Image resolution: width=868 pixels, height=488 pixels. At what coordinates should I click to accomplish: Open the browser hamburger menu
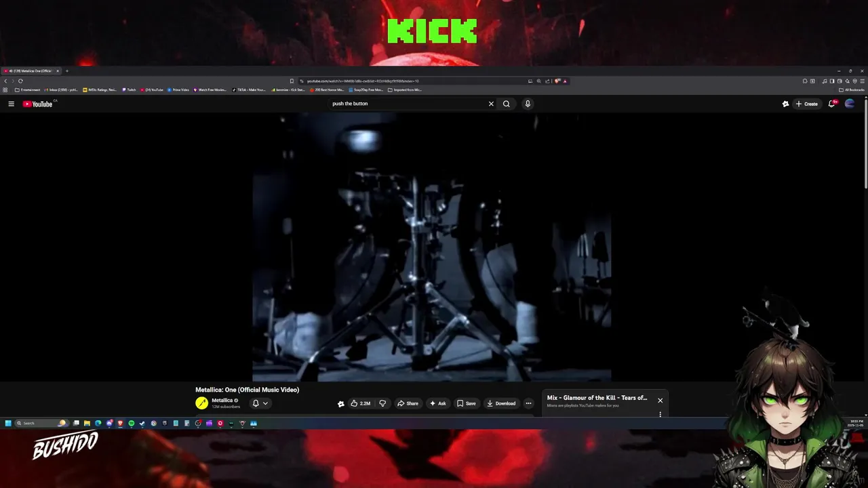click(863, 81)
